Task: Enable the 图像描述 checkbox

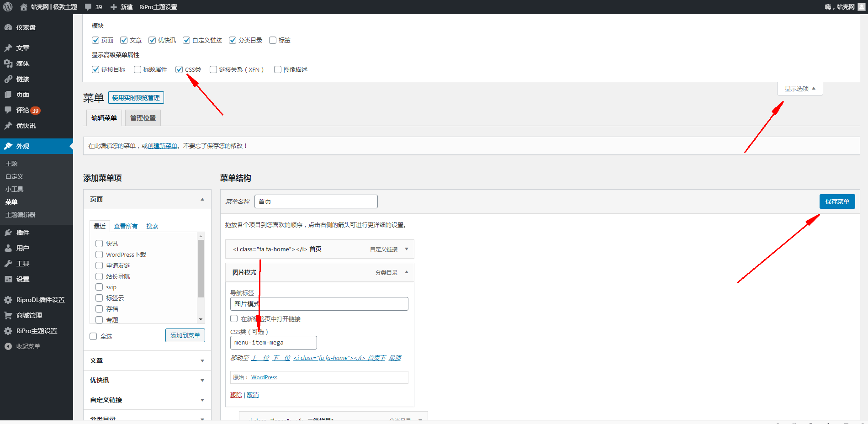Action: pyautogui.click(x=278, y=69)
